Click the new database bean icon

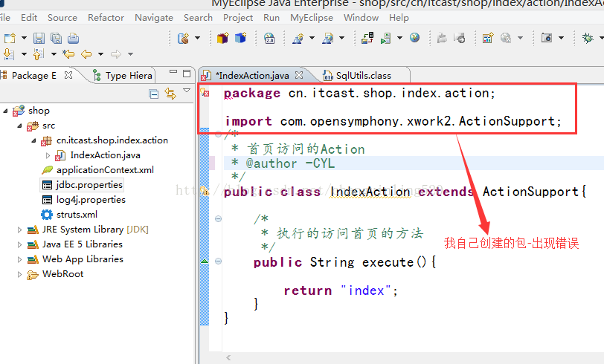point(183,38)
